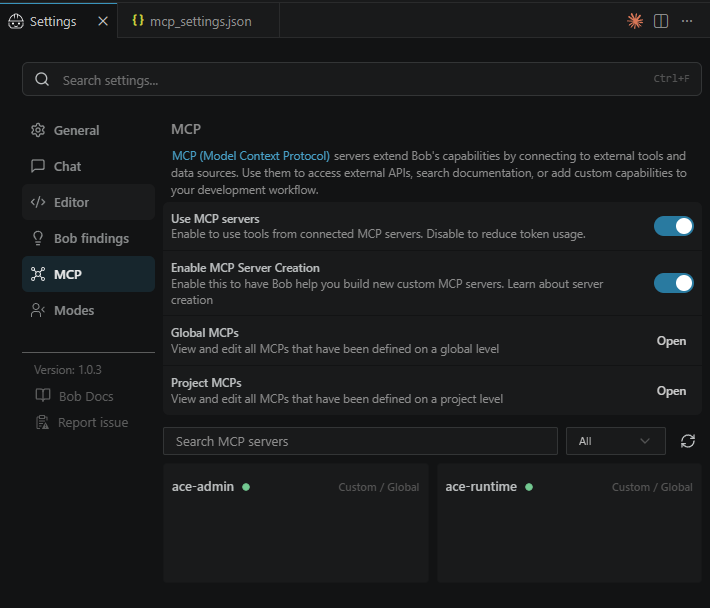Click the MCP section heading
710x608 pixels.
pyautogui.click(x=186, y=129)
